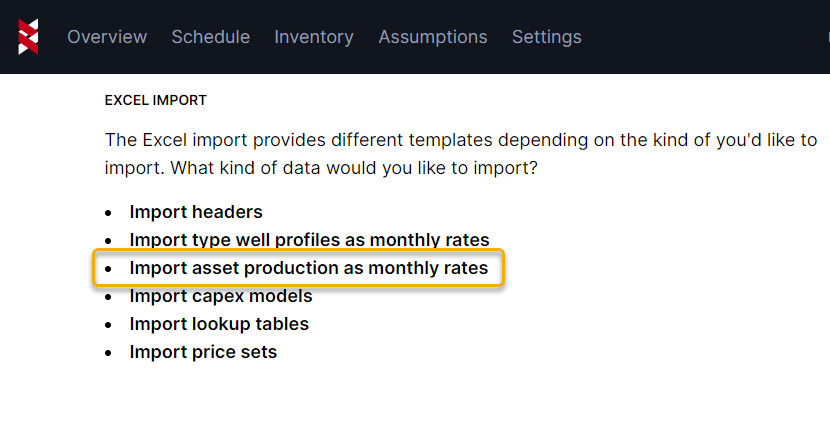
Task: Go to the Inventory tab
Action: [x=314, y=37]
